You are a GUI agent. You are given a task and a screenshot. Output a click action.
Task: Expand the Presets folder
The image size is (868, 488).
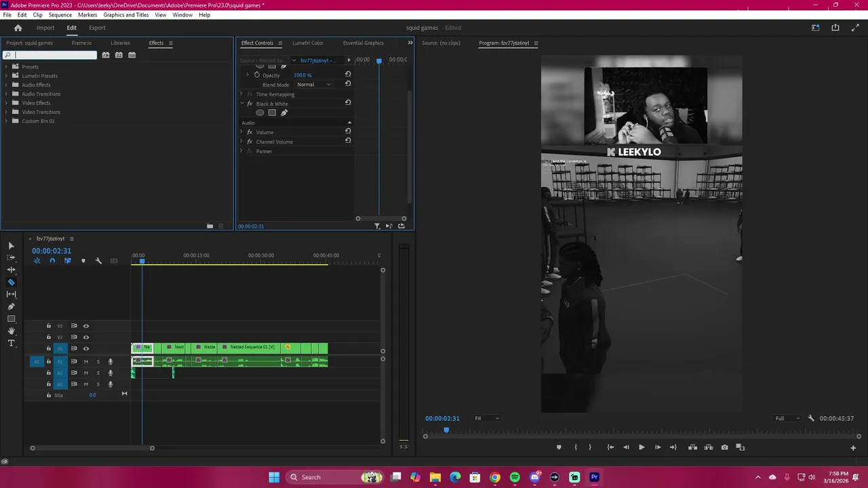pos(6,66)
